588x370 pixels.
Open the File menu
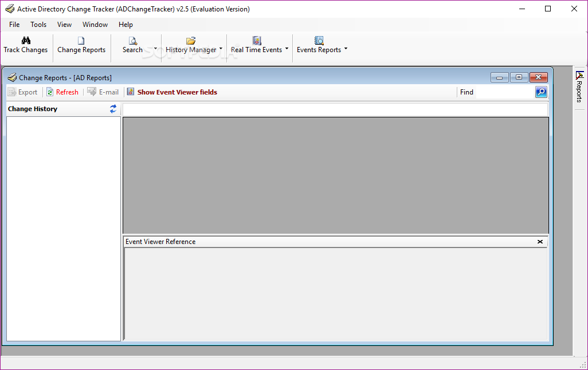coord(14,25)
